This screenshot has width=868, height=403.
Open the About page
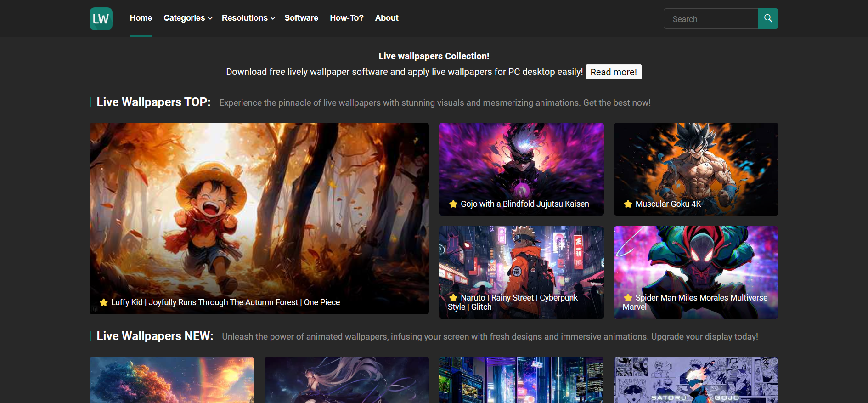point(387,18)
